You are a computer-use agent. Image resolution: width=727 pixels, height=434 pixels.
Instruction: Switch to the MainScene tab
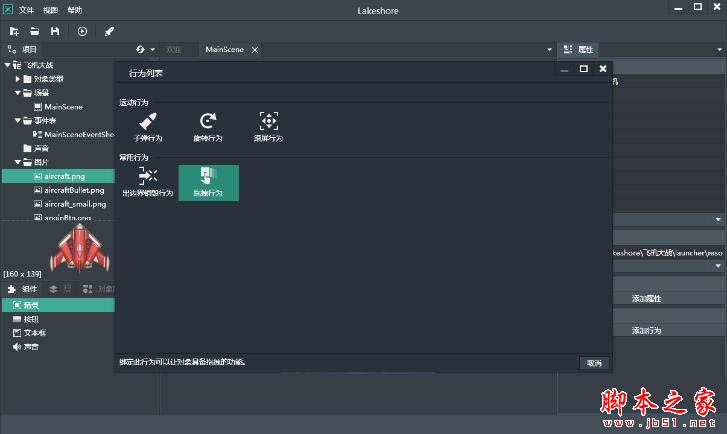tap(224, 49)
